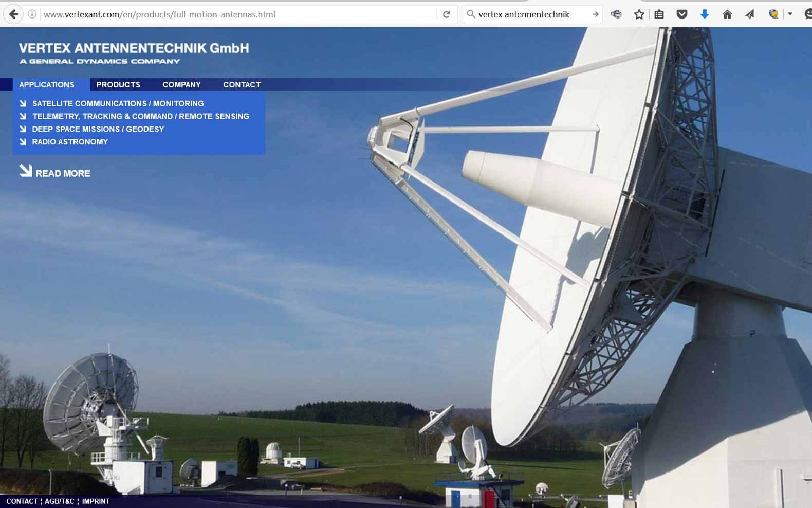
Task: Open the Company menu
Action: 181,85
